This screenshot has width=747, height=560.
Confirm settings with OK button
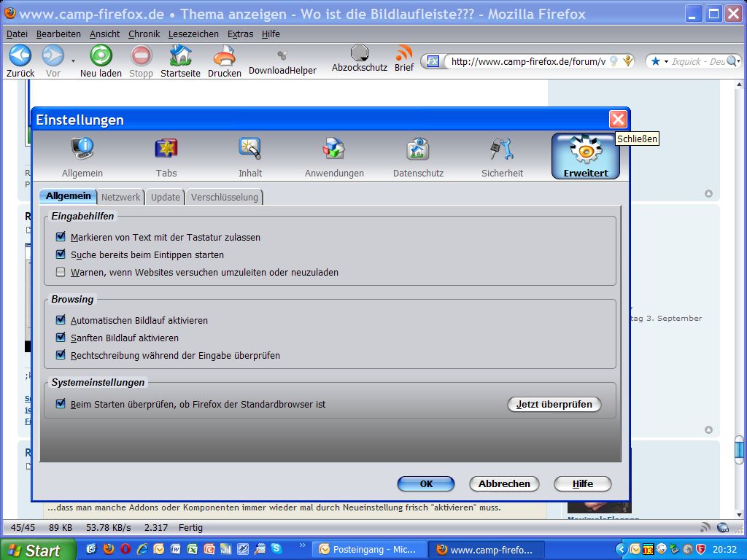click(x=426, y=484)
